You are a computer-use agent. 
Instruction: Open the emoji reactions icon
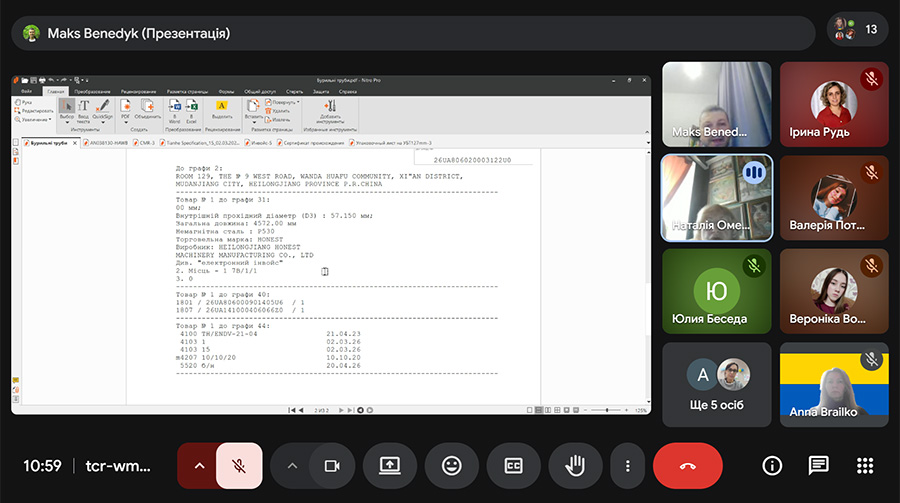451,466
